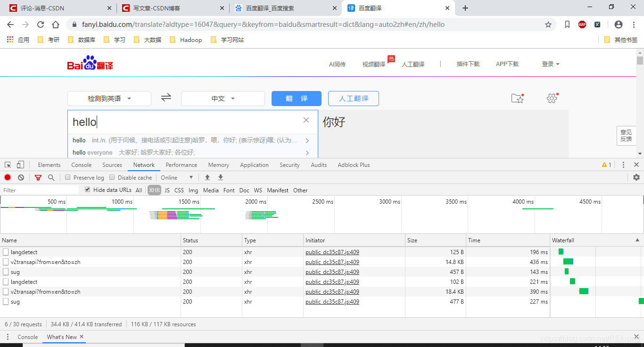Select the All request type filter

tap(139, 190)
